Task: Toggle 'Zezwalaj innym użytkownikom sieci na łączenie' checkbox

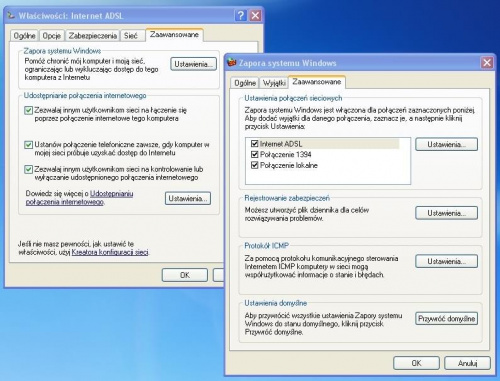Action: click(29, 110)
